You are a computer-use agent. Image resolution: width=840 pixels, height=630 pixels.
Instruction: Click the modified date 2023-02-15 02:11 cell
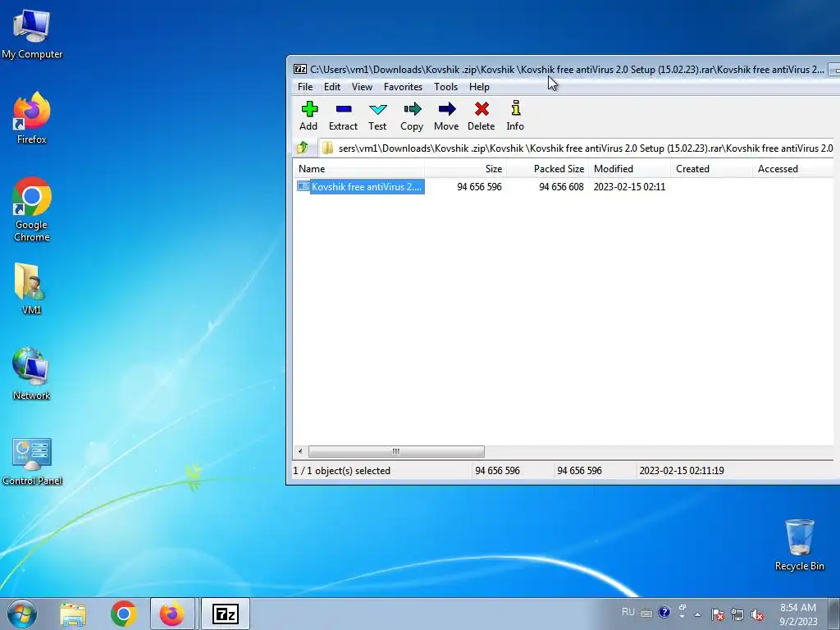[629, 186]
